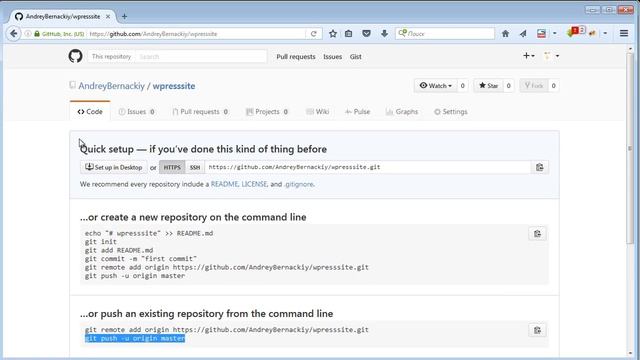Copy the HTTPS repository URL to clipboard
This screenshot has height=360, width=640.
540,167
